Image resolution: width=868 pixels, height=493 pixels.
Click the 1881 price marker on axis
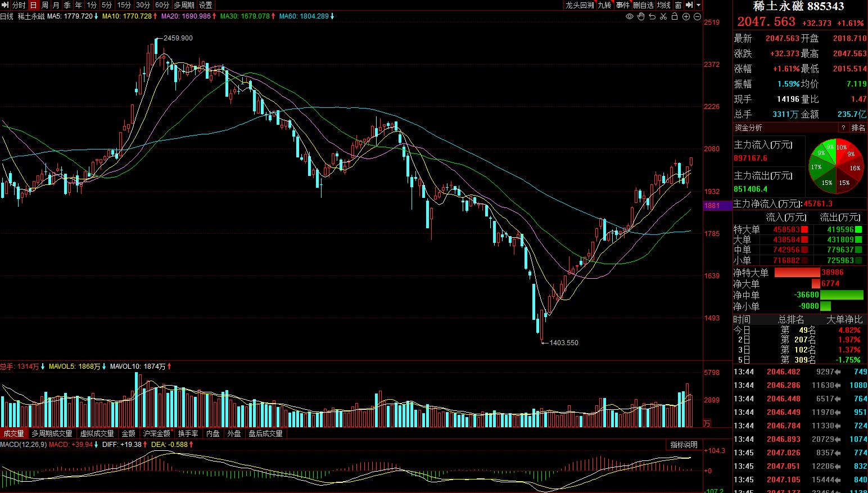click(712, 206)
